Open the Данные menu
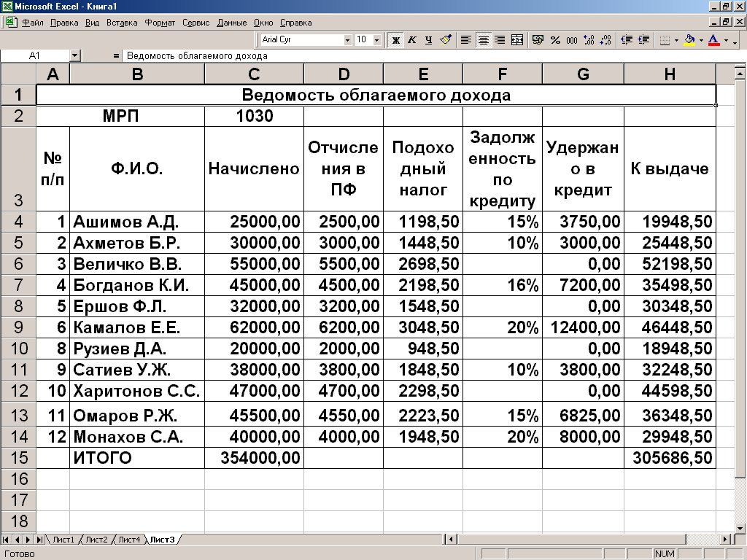Screen dimensions: 747x560 coord(232,23)
